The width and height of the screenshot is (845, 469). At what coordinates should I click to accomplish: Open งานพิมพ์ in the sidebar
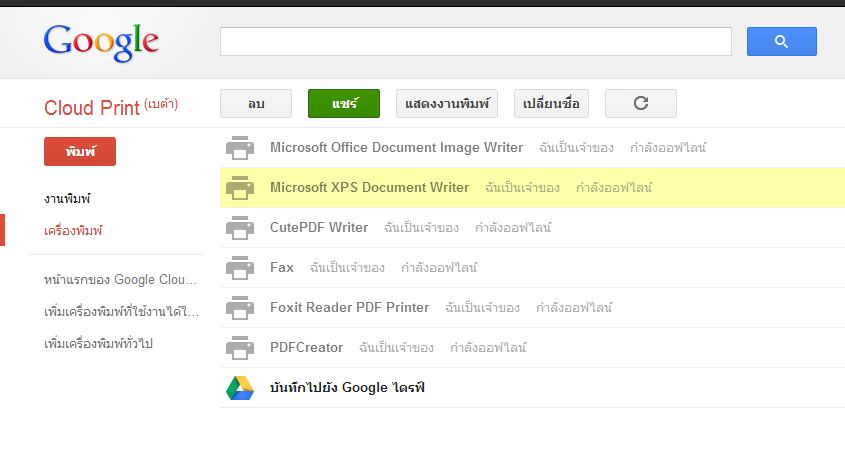click(x=67, y=198)
